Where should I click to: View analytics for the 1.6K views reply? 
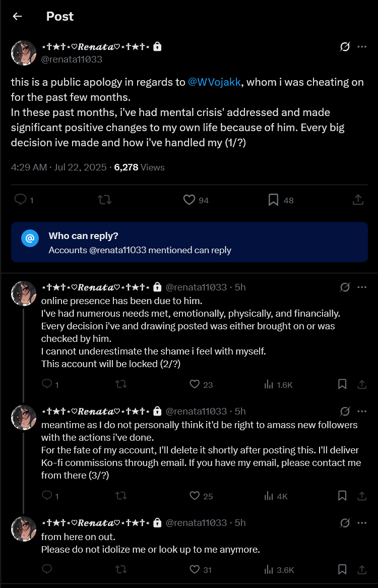tap(278, 384)
